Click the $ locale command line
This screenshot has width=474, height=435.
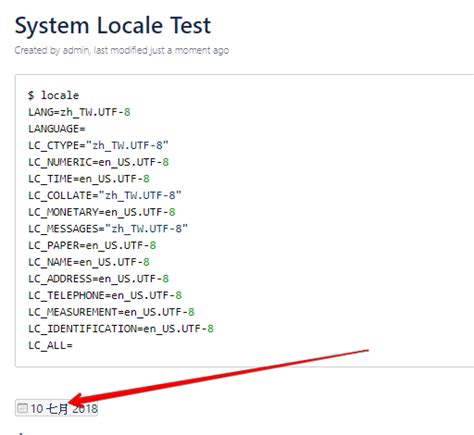(x=54, y=95)
